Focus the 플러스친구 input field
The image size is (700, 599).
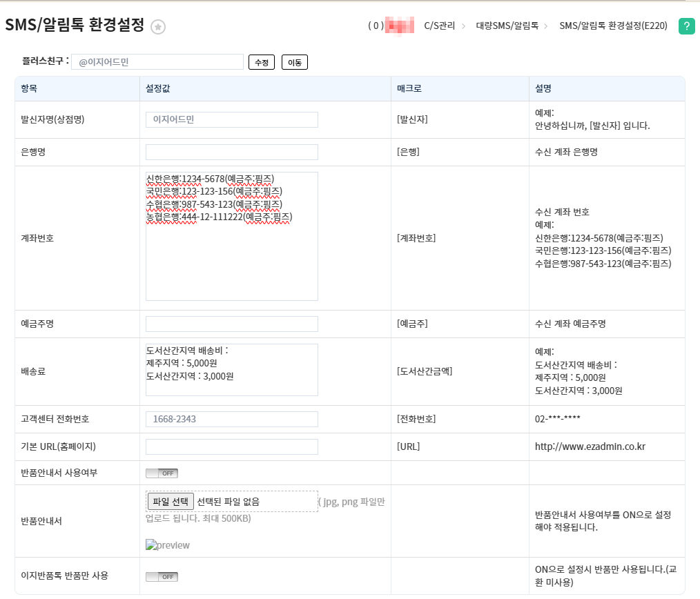tap(157, 62)
